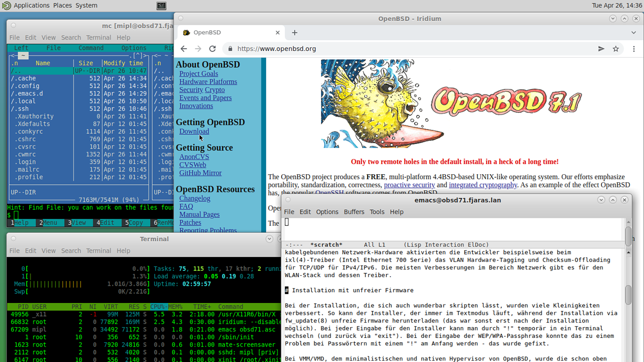This screenshot has width=644, height=362.
Task: Click the Download link
Action: point(194,131)
